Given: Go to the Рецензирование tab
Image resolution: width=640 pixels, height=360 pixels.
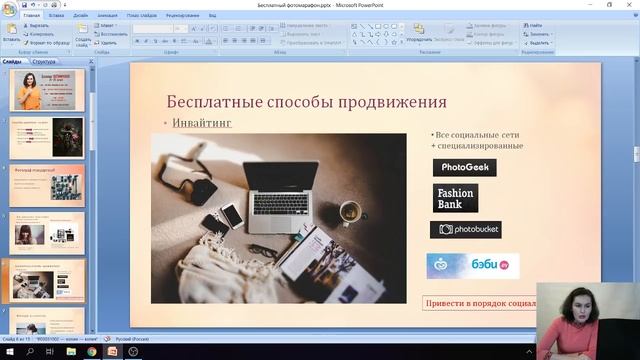Looking at the screenshot, I should [x=182, y=16].
